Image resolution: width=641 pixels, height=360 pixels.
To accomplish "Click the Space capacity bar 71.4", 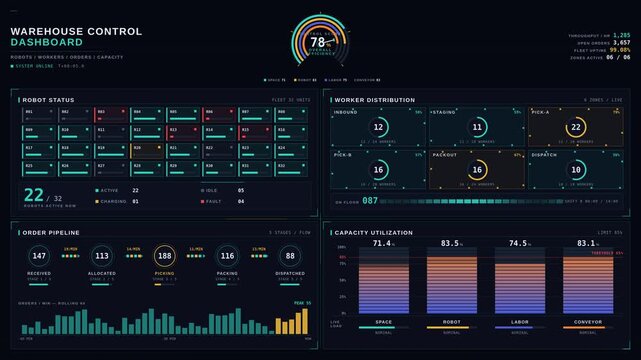I will pyautogui.click(x=383, y=280).
